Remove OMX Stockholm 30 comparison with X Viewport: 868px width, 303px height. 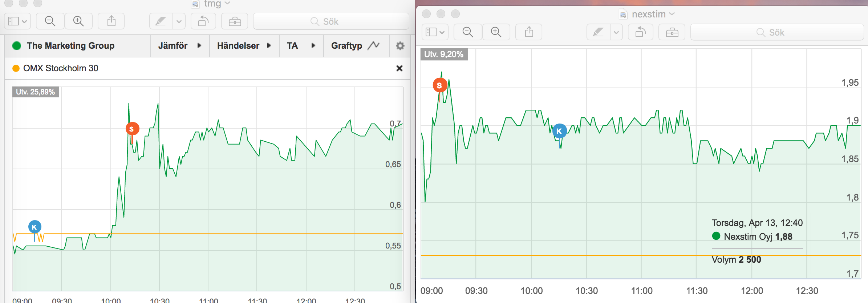pos(399,68)
